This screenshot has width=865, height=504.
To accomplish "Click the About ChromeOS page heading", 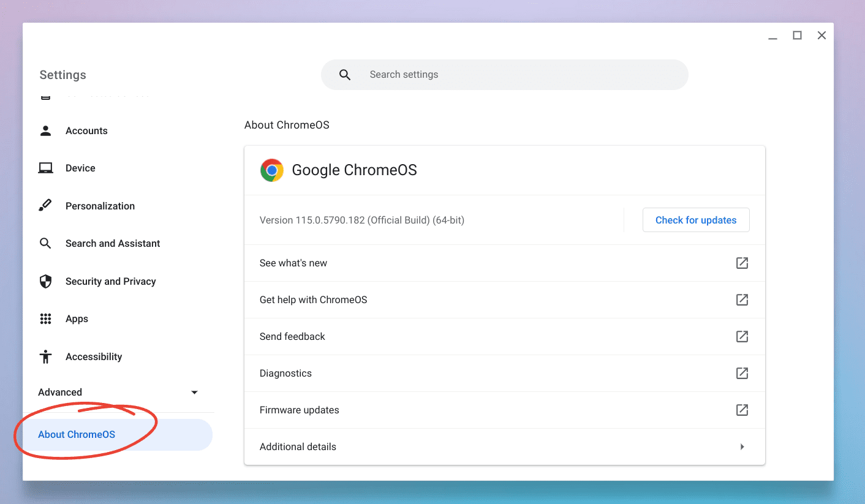I will click(287, 125).
